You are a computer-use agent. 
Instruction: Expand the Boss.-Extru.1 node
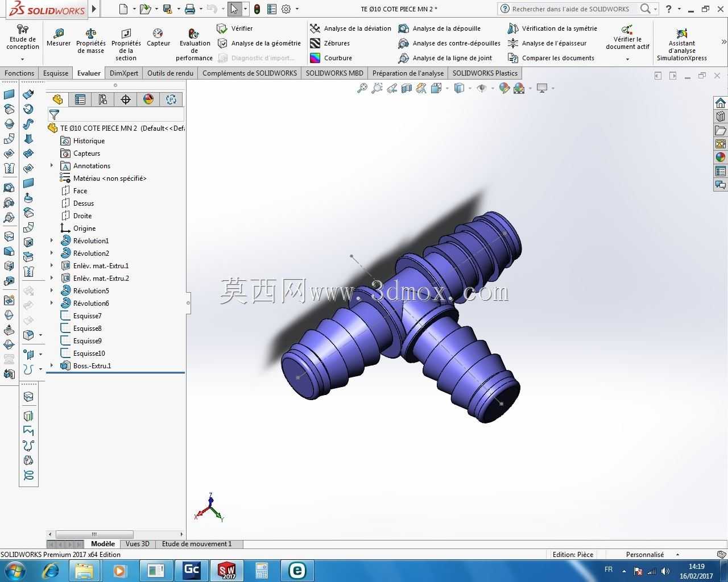pos(52,366)
